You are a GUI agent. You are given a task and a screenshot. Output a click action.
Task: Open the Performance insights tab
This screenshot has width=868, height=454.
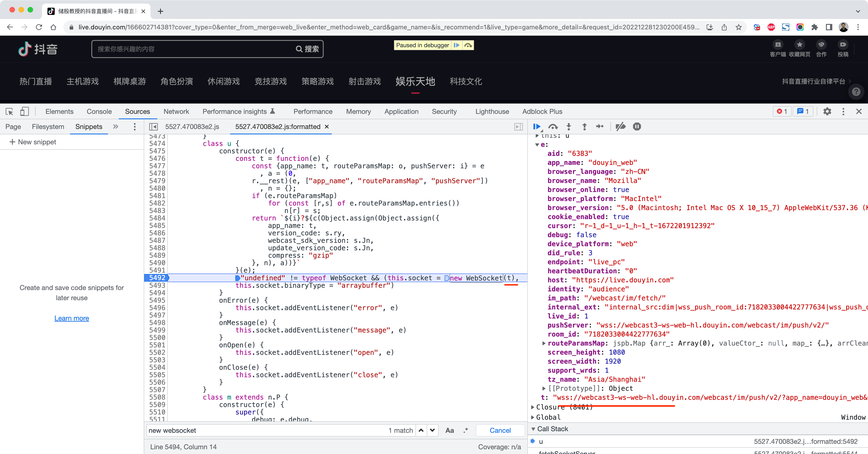239,112
